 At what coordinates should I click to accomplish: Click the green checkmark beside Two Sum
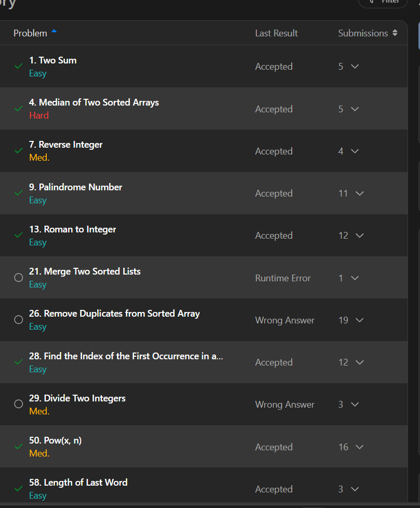pos(19,66)
